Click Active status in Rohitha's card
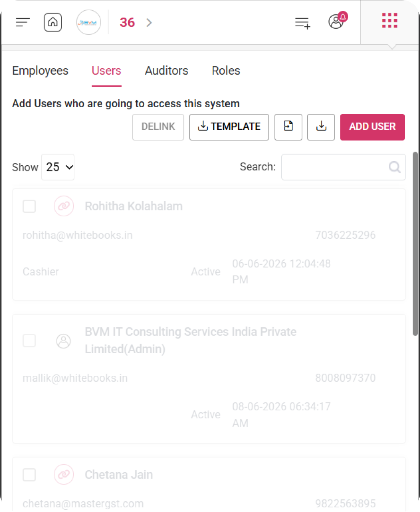This screenshot has height=512, width=420. tap(206, 272)
